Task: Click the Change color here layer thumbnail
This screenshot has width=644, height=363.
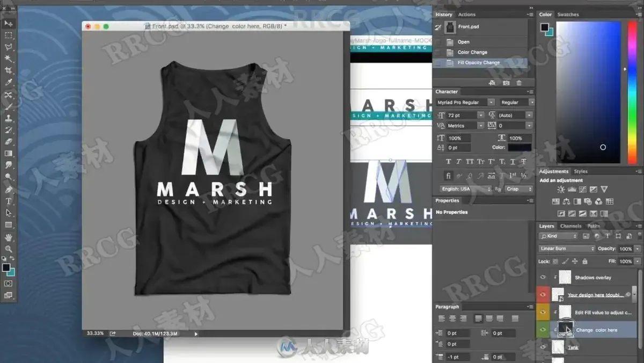Action: click(565, 329)
